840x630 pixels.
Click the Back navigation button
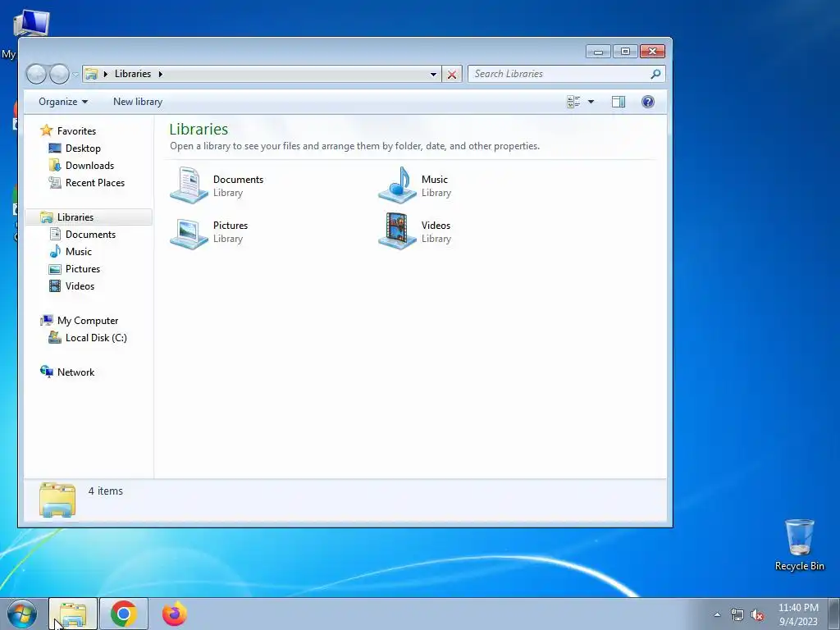(x=36, y=74)
